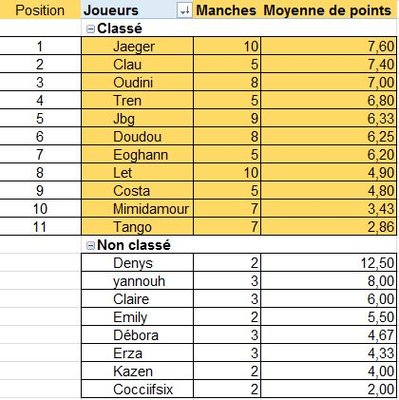
Task: Select the 12,50 average value cell
Action: point(329,263)
